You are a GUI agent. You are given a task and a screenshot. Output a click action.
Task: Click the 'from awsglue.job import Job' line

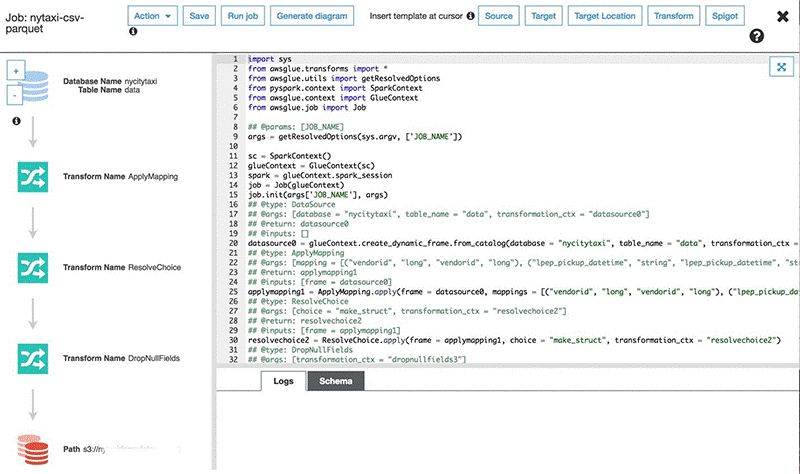(307, 108)
